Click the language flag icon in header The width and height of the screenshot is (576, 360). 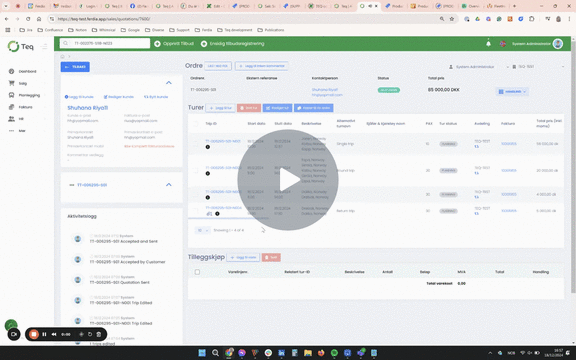point(503,44)
